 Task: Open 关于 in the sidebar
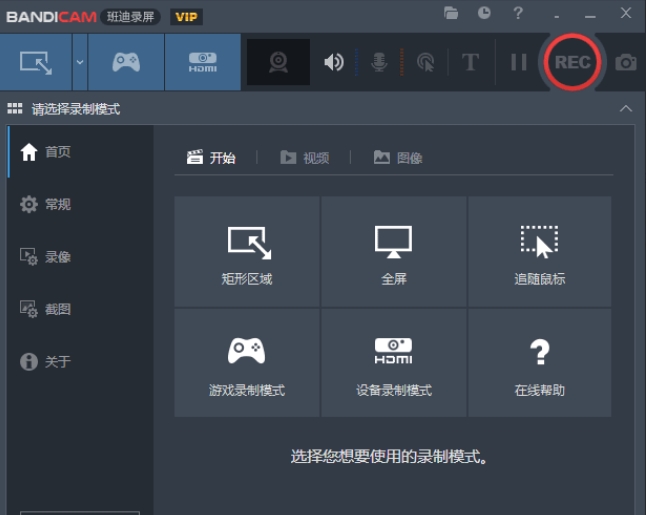pyautogui.click(x=81, y=362)
